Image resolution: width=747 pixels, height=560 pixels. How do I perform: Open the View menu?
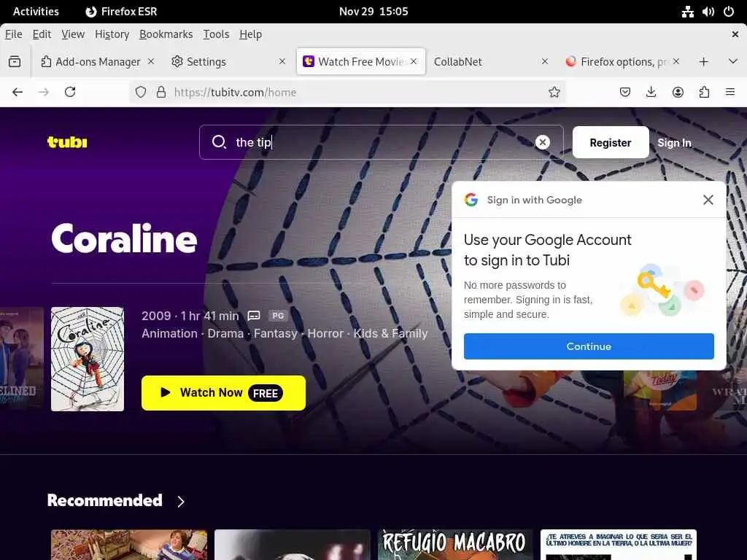click(x=73, y=34)
